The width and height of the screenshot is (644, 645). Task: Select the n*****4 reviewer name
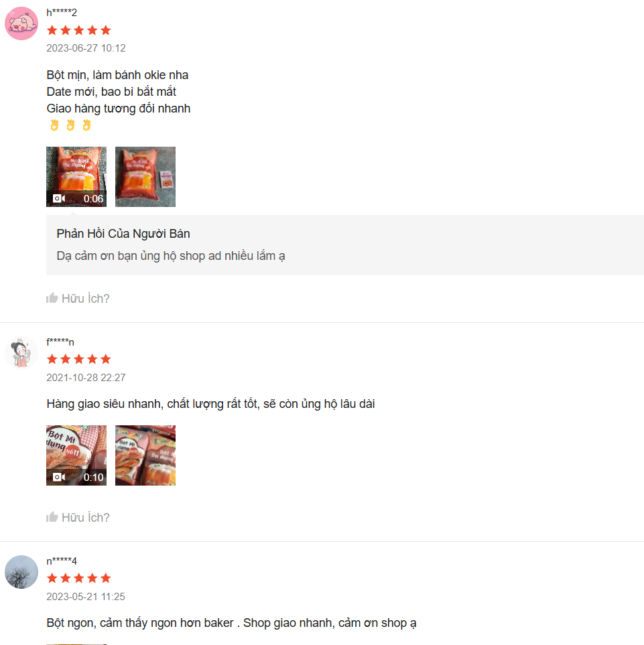(62, 561)
